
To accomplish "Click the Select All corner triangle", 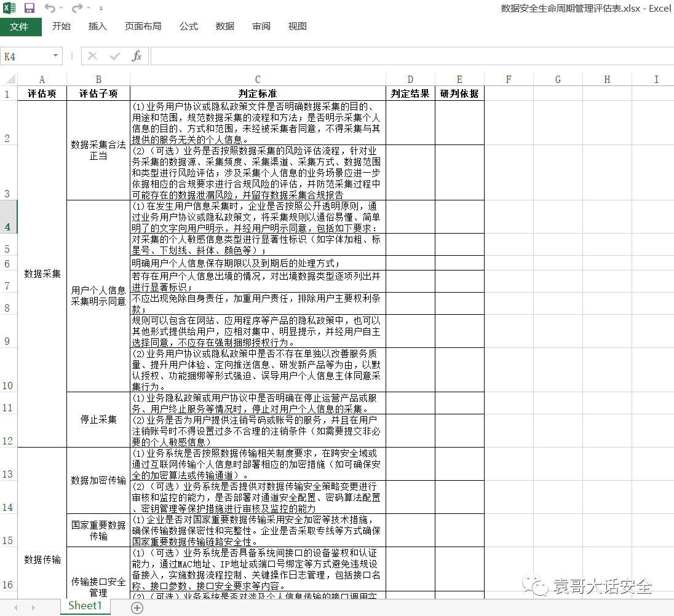I will coord(9,79).
